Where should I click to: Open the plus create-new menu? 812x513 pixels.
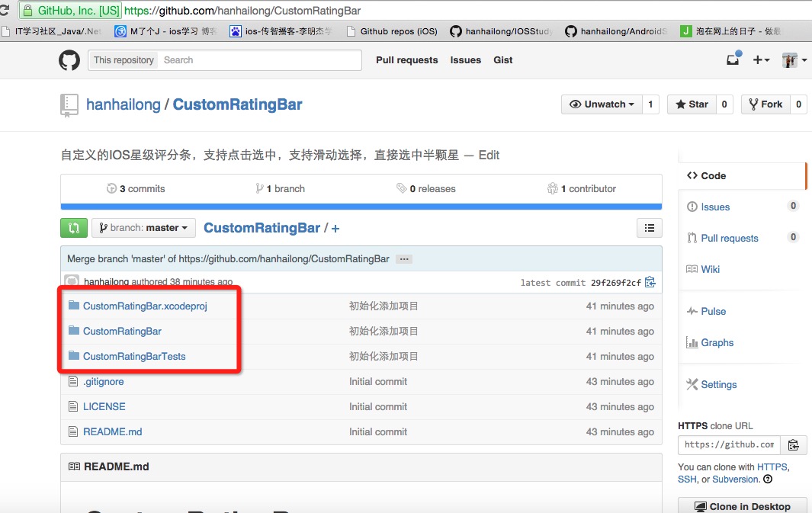(x=760, y=60)
